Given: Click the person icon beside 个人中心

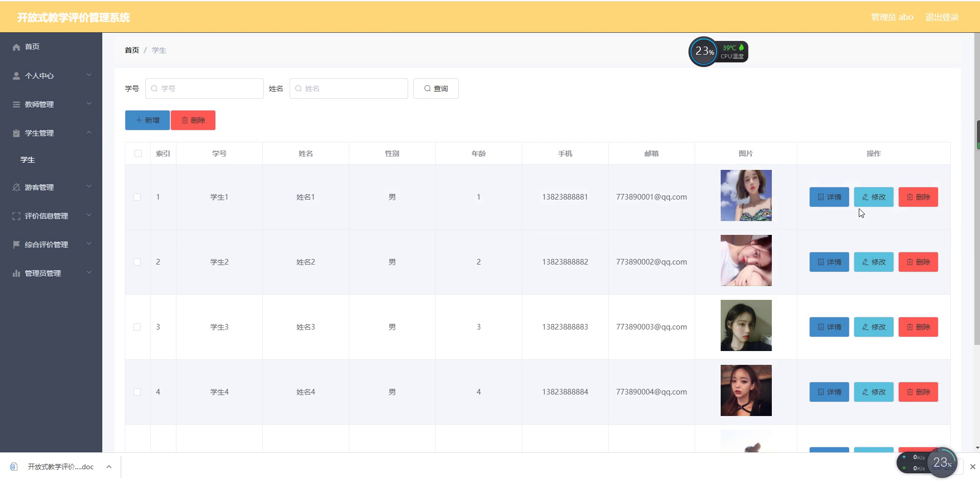Looking at the screenshot, I should pos(16,76).
